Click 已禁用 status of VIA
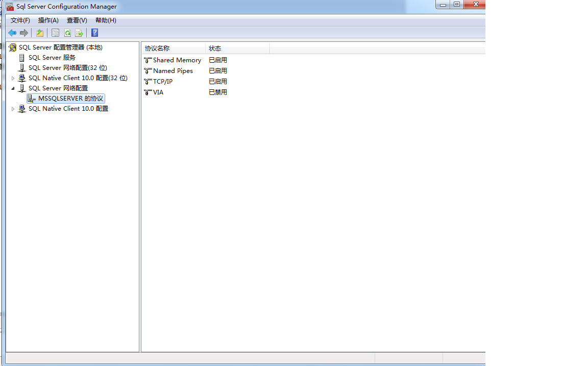 pyautogui.click(x=218, y=92)
